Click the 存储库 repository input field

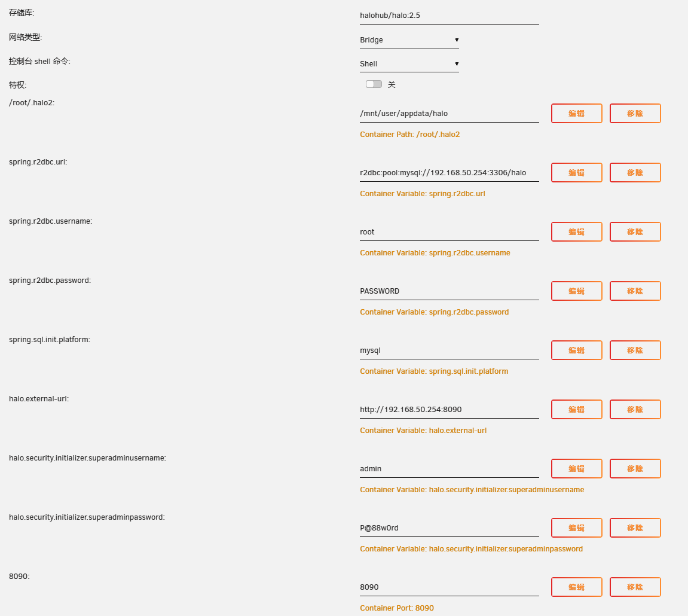tap(449, 16)
